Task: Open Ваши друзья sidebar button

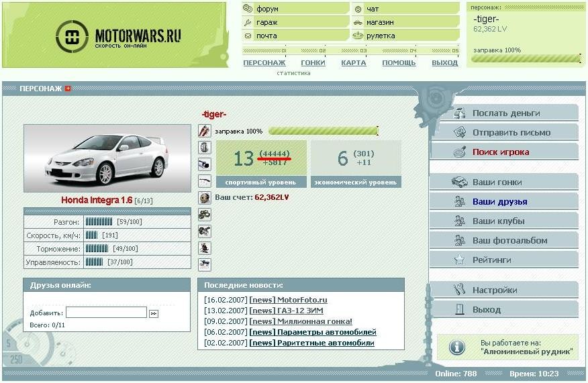Action: click(504, 202)
